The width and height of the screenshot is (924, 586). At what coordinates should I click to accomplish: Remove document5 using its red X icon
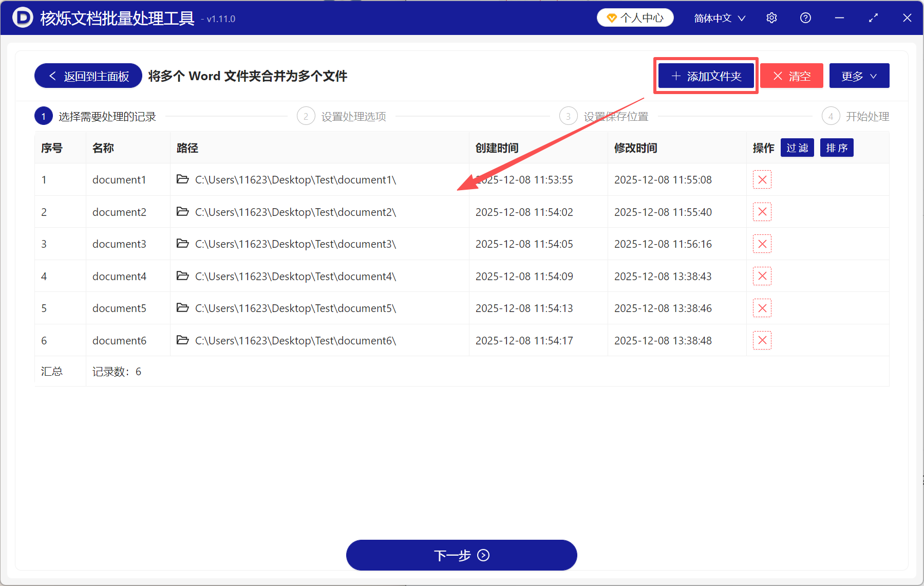pos(762,308)
